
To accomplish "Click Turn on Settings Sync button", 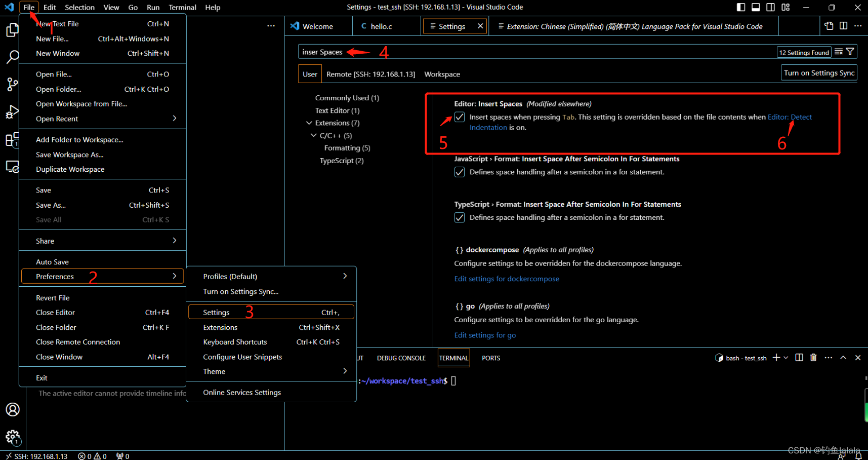I will tap(819, 72).
